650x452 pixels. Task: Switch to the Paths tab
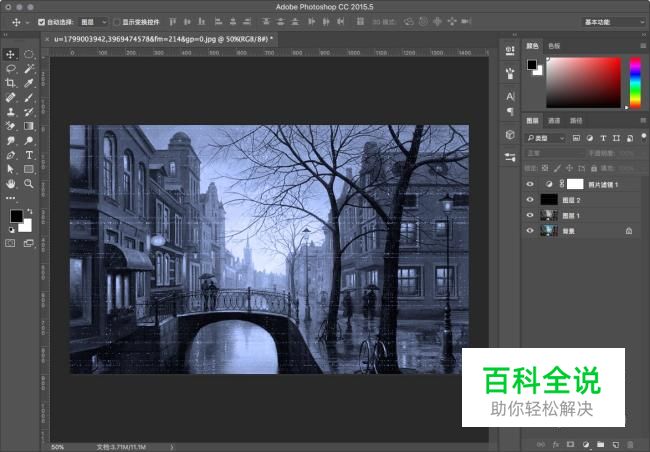(576, 121)
